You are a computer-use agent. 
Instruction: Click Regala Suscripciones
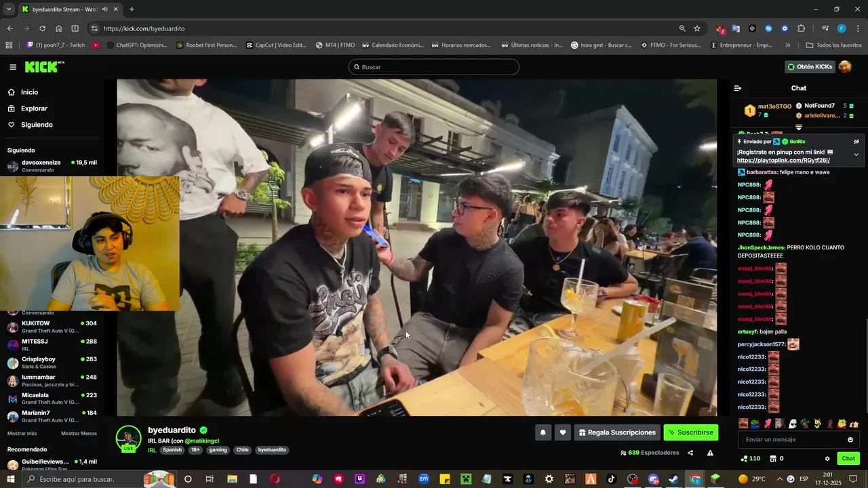coord(617,432)
